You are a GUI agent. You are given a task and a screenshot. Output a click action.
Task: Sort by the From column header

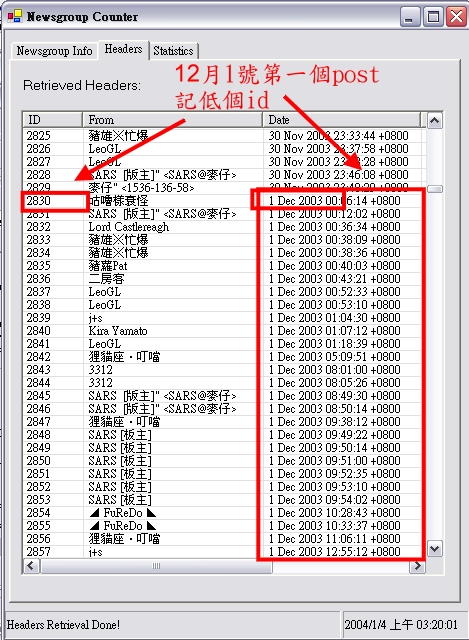coord(172,120)
